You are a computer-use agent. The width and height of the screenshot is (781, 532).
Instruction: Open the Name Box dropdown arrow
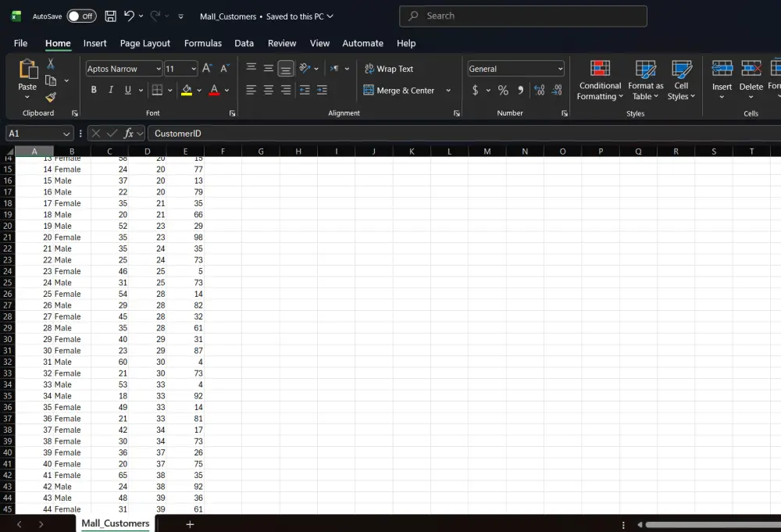[x=66, y=134]
